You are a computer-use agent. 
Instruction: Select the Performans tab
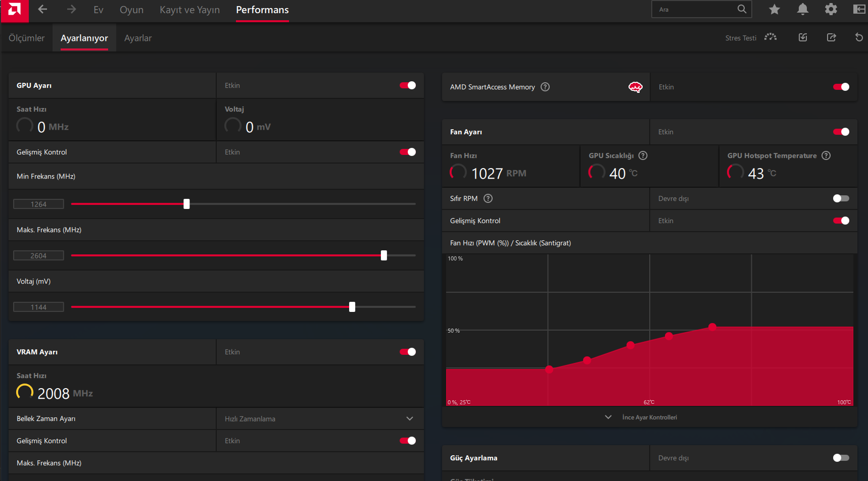pyautogui.click(x=262, y=10)
